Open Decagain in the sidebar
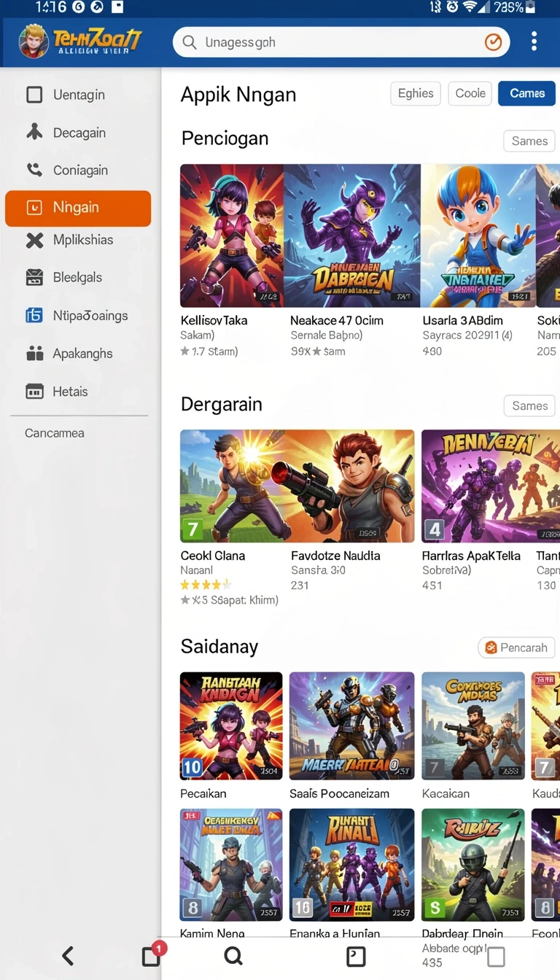 coord(79,133)
